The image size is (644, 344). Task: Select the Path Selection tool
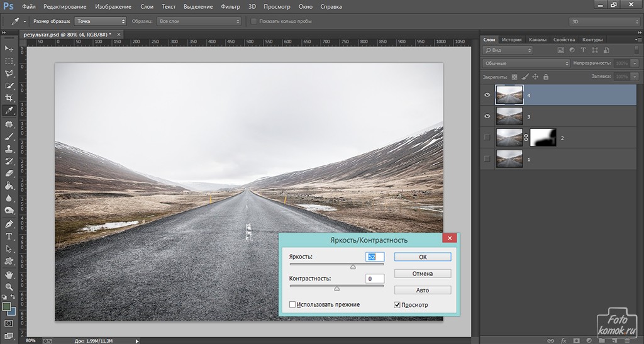pyautogui.click(x=9, y=249)
